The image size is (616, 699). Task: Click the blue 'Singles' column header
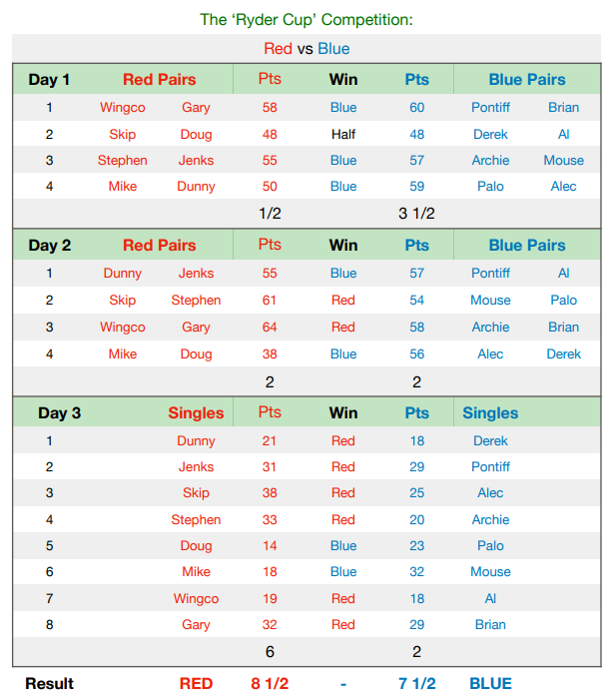point(490,412)
